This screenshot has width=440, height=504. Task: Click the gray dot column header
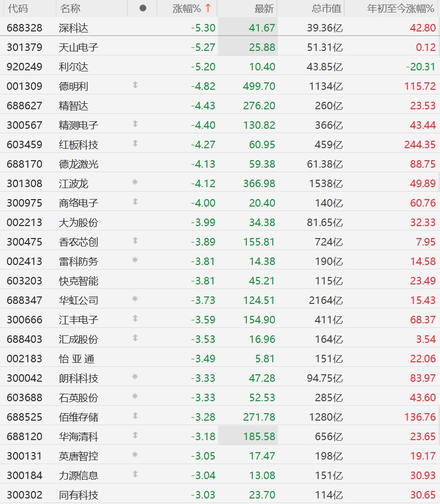pyautogui.click(x=143, y=8)
